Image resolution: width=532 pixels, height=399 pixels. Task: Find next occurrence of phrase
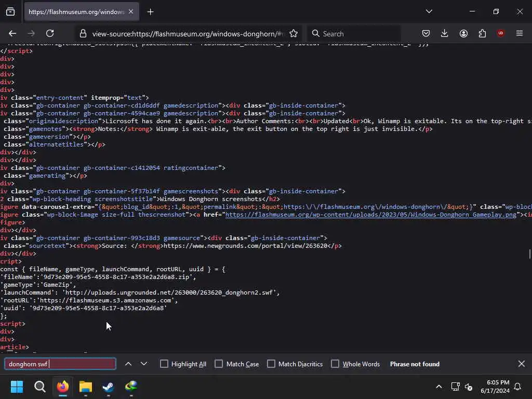tap(144, 364)
